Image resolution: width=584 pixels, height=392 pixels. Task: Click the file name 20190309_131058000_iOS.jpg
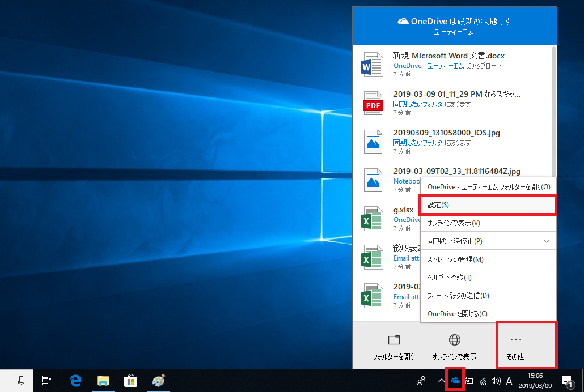447,133
